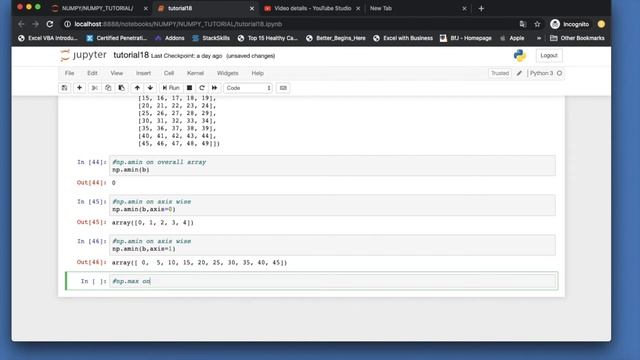
Task: Open Better_Begins_Here bookmark
Action: point(336,38)
